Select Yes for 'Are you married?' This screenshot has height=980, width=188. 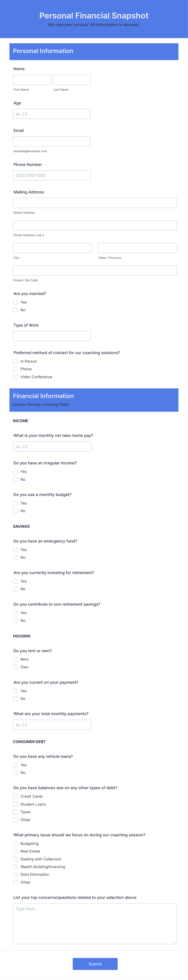coord(15,302)
